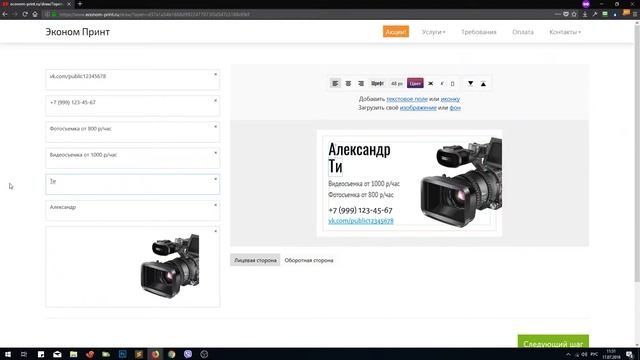Remove the phone number field with its x
Screen dimensions: 640x360
(216, 100)
